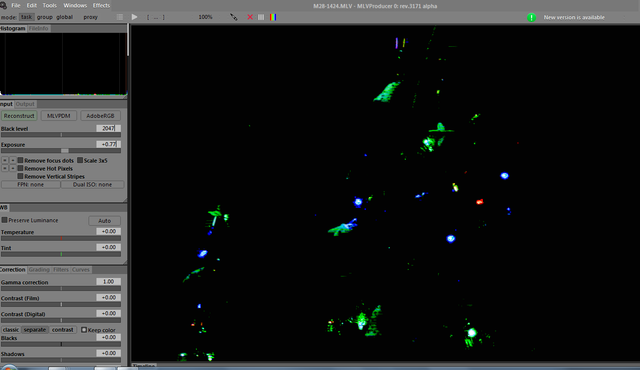Click first small button beside Remove Hot Pixels
The image size is (640, 370).
(x=5, y=168)
